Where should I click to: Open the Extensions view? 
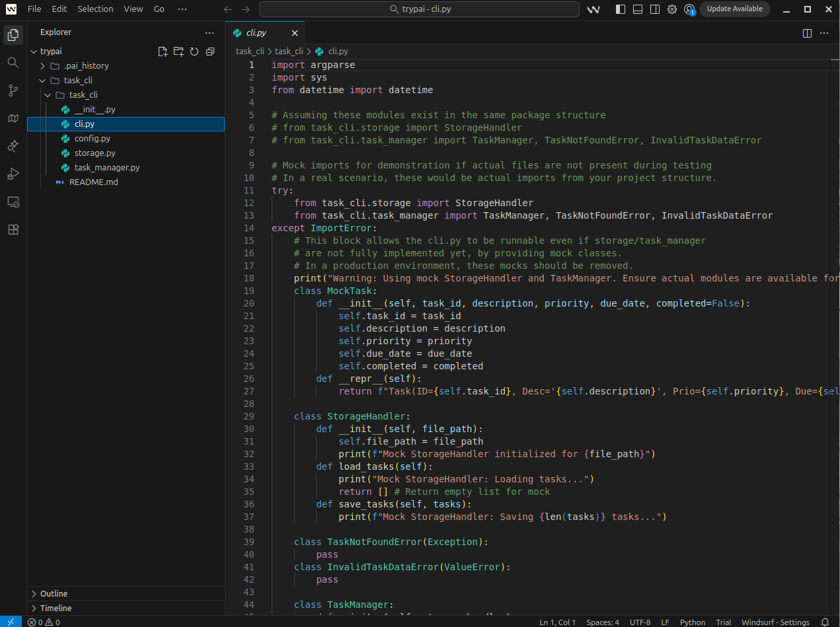[x=13, y=229]
